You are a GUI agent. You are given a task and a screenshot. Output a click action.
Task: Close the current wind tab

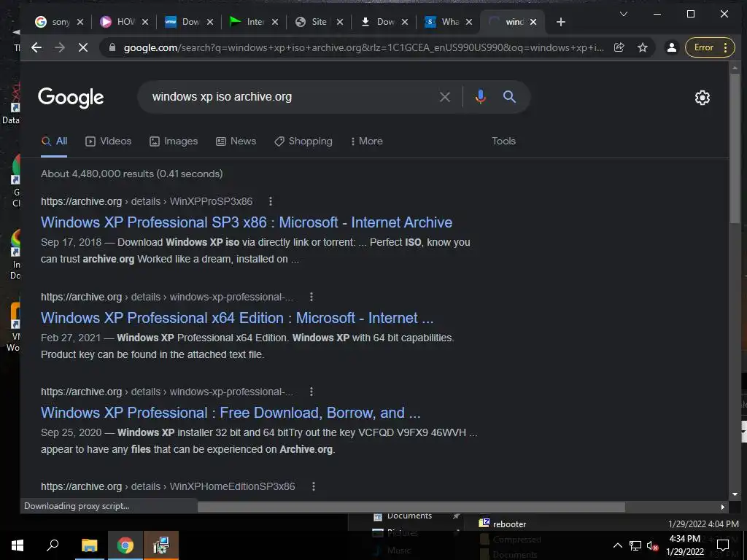pyautogui.click(x=533, y=22)
